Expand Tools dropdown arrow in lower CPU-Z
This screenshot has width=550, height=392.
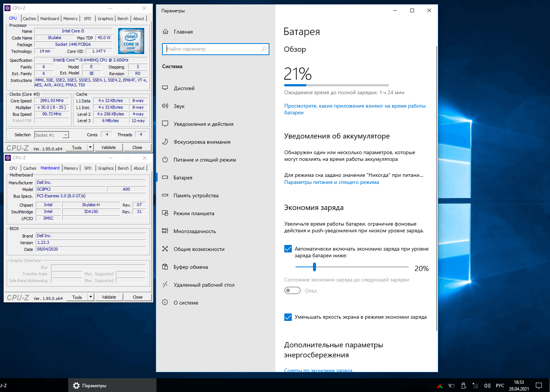(91, 297)
